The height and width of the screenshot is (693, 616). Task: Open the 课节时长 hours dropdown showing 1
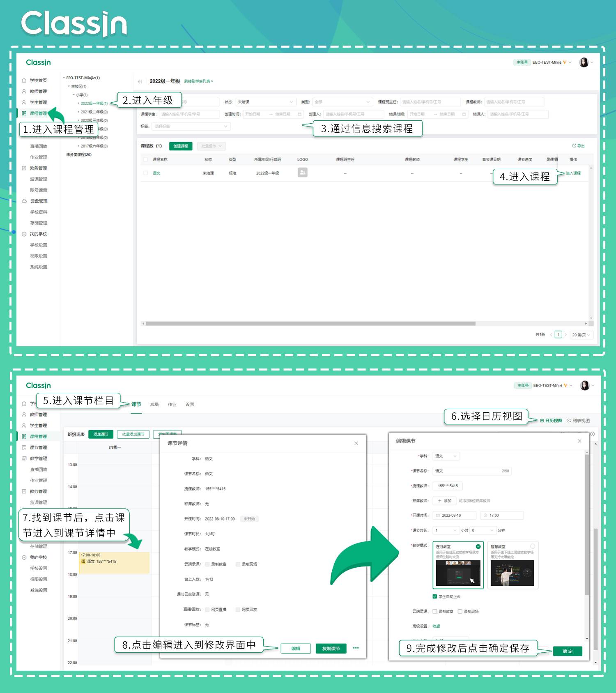pyautogui.click(x=446, y=530)
